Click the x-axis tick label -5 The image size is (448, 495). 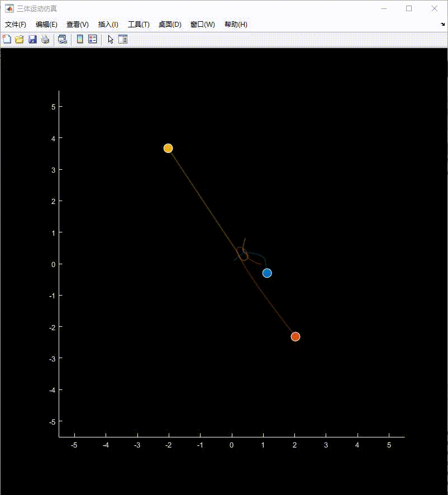[74, 445]
